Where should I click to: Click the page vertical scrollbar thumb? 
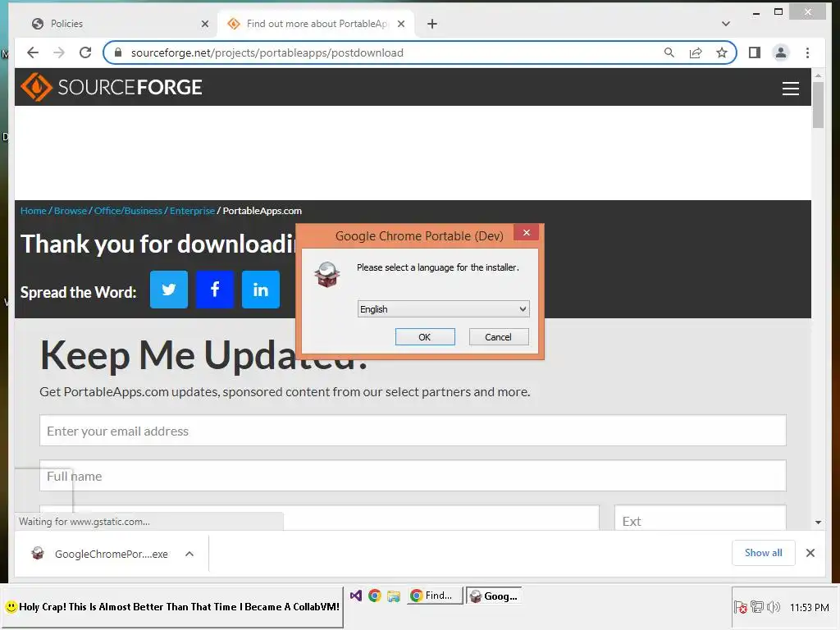[818, 105]
